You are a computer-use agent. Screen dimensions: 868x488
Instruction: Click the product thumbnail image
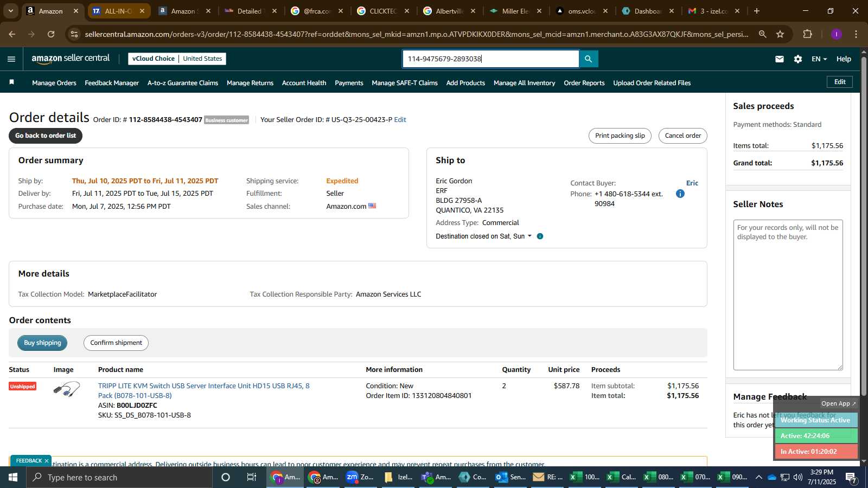tap(67, 389)
